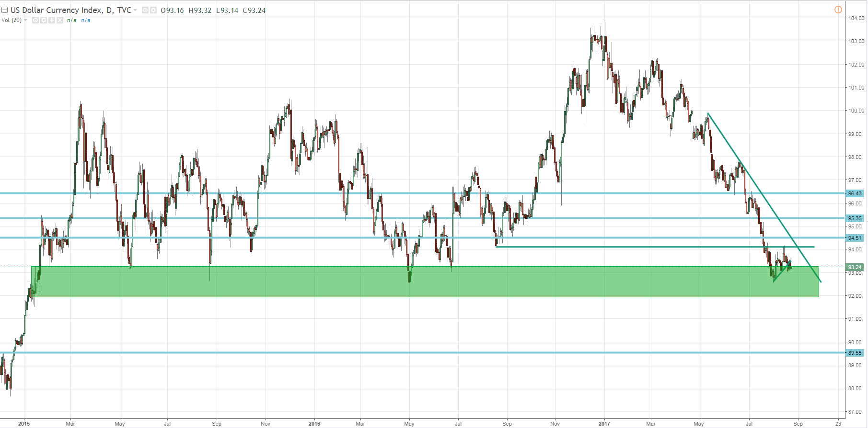Screen dimensions: 868x428
Task: Click the '23' date label on the time axis
Action: [x=838, y=424]
